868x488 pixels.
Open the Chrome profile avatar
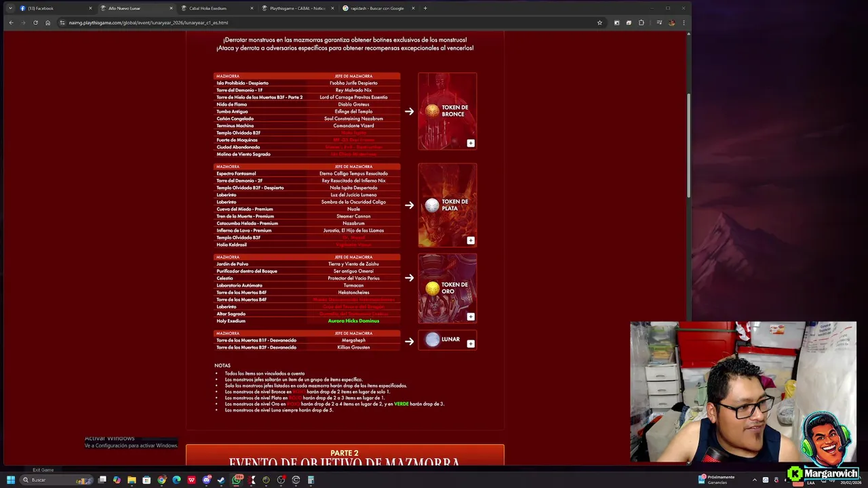[x=671, y=22]
